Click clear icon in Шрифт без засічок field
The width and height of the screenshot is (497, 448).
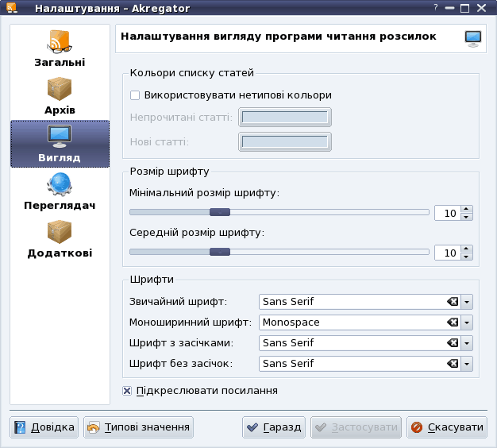coord(452,364)
